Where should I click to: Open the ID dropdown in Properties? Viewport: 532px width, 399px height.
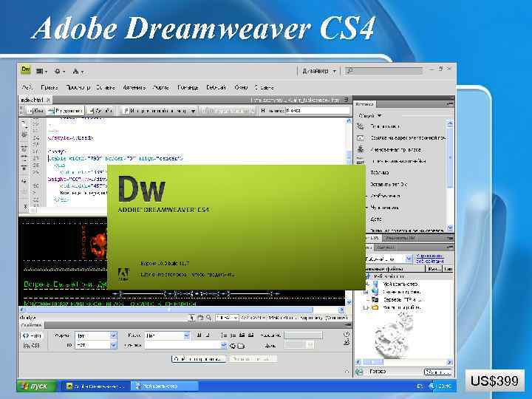(96, 345)
